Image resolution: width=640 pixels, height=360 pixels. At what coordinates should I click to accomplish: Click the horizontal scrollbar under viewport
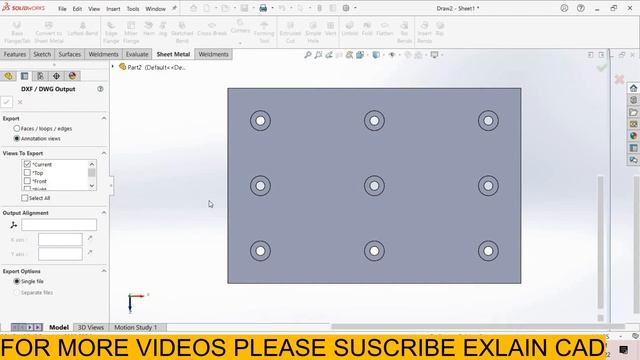(x=478, y=326)
